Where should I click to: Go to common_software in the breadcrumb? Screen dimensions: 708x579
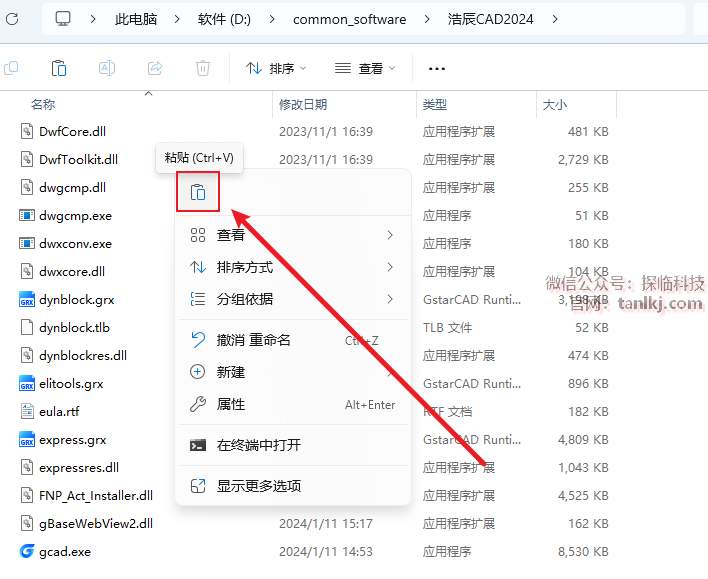pyautogui.click(x=349, y=19)
